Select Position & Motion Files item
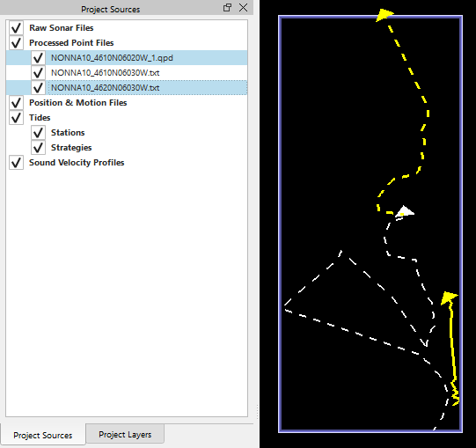 click(x=78, y=103)
